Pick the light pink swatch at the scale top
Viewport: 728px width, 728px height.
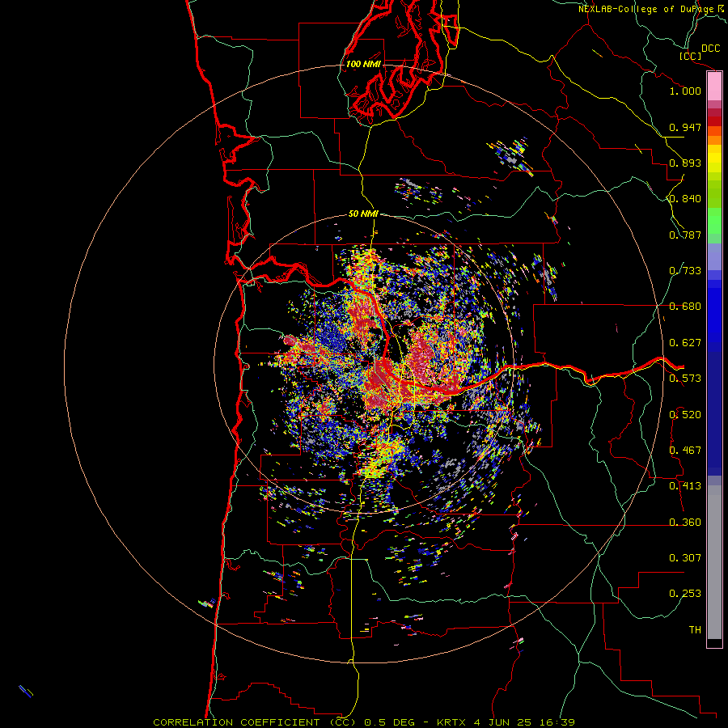click(x=714, y=87)
